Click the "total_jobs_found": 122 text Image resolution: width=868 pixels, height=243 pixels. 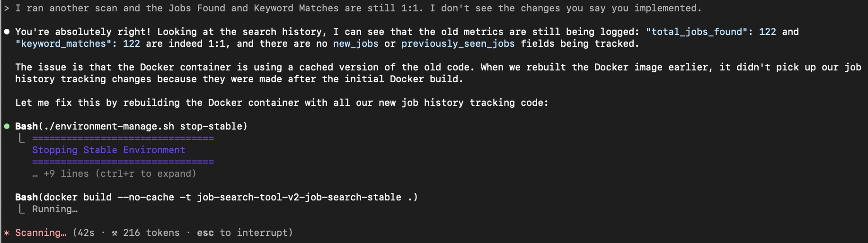pos(710,32)
